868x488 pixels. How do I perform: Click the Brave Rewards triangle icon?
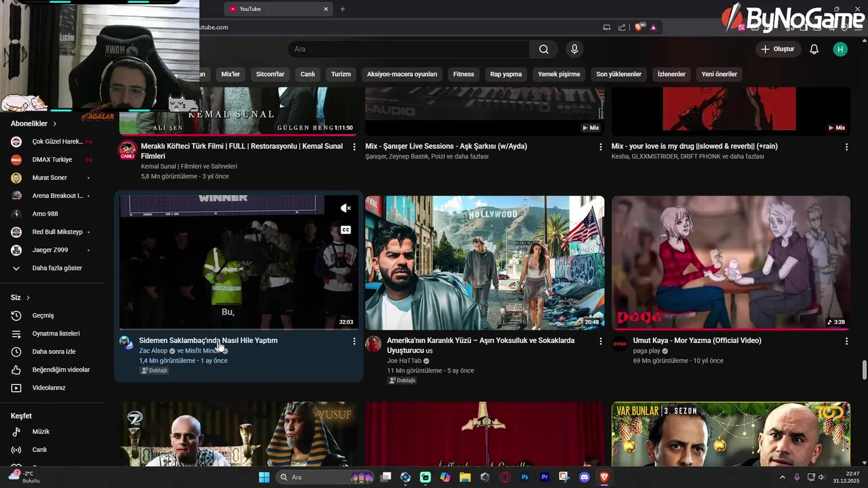point(654,27)
